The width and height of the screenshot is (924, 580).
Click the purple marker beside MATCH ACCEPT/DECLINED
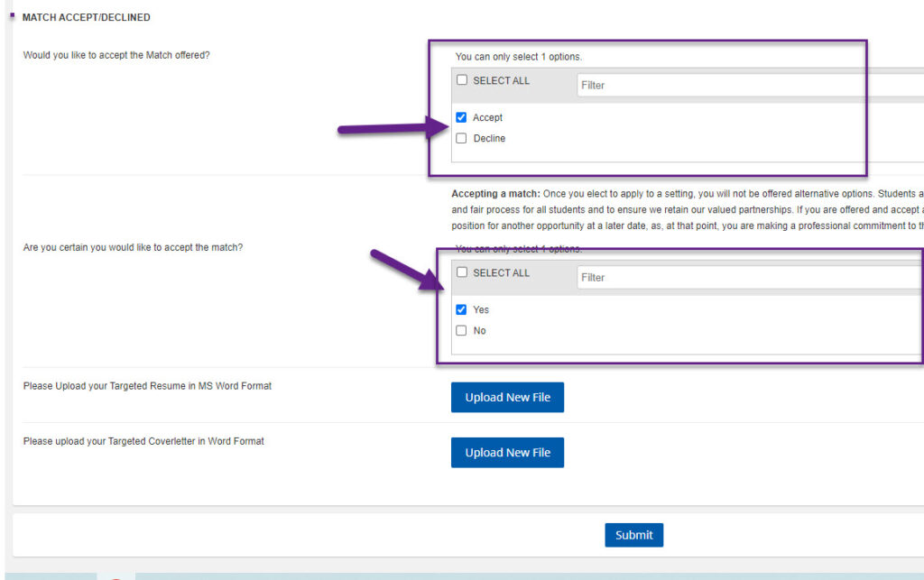12,16
